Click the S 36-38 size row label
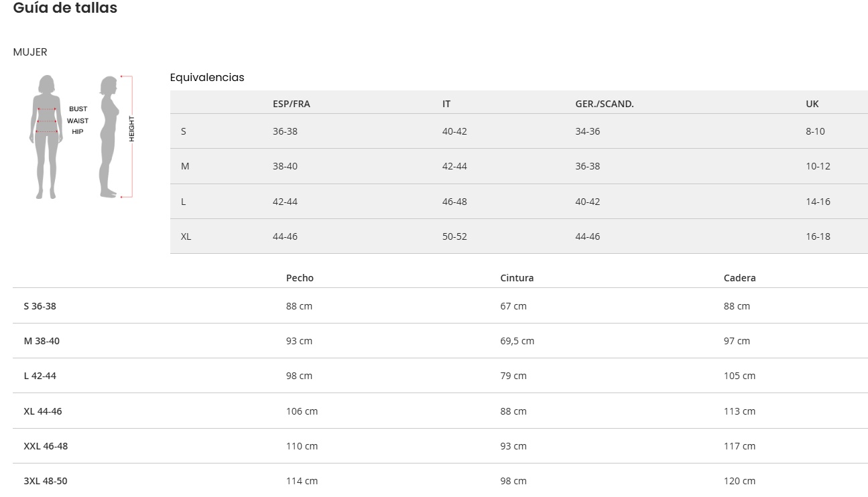 click(x=40, y=306)
